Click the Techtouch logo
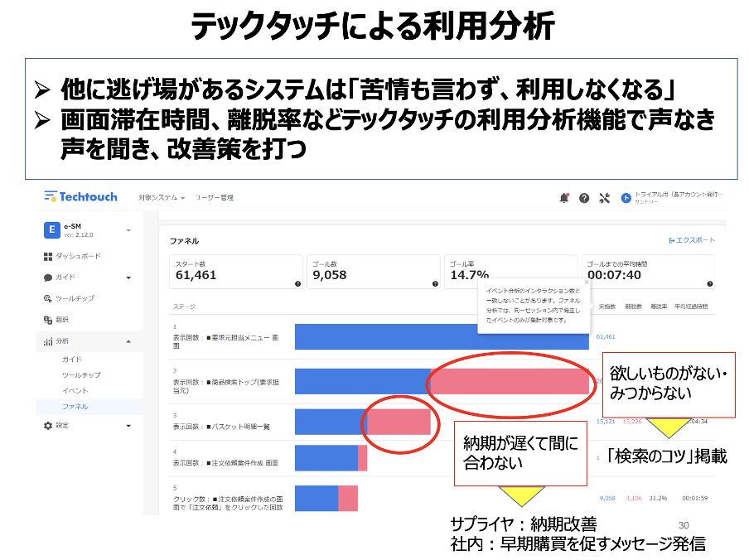This screenshot has height=560, width=749. (81, 197)
